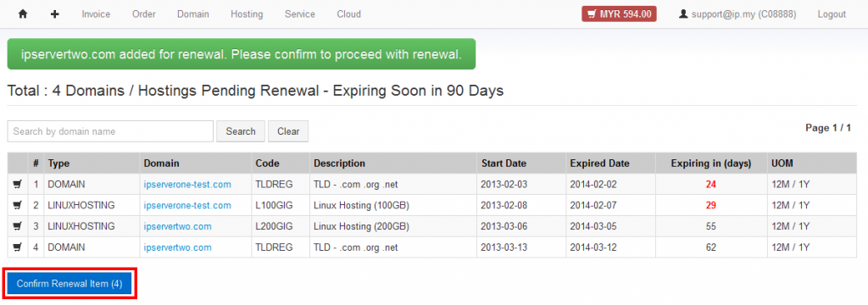Click cart icon for row 1 DOMAIN ipserverone-test.com
This screenshot has height=305, width=868.
pos(17,185)
